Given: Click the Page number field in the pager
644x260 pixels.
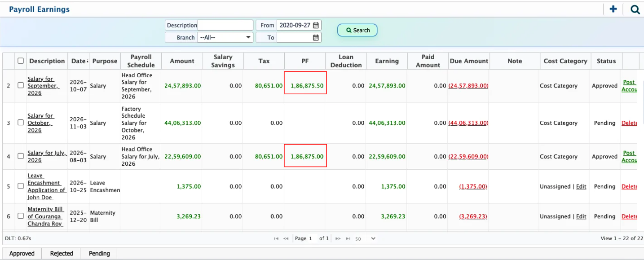Looking at the screenshot, I should [311, 238].
